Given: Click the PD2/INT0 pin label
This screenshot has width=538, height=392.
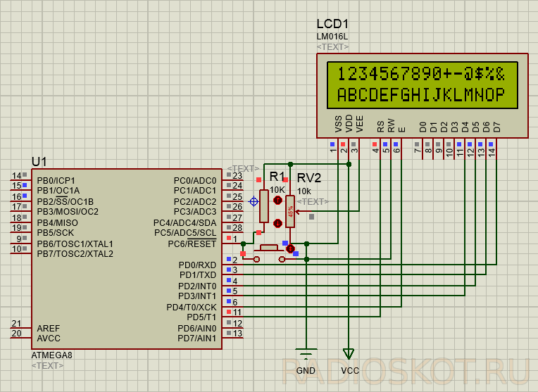Looking at the screenshot, I should point(197,286).
